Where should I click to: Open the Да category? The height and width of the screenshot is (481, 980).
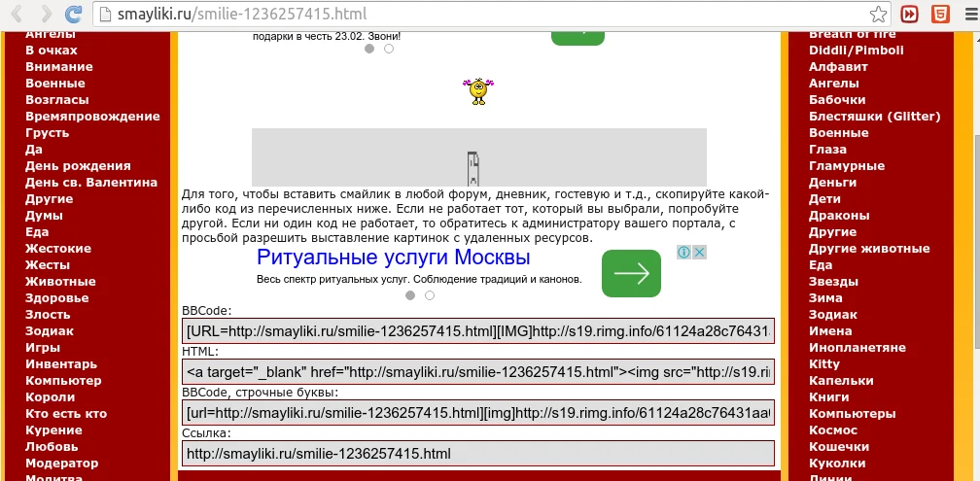point(34,150)
